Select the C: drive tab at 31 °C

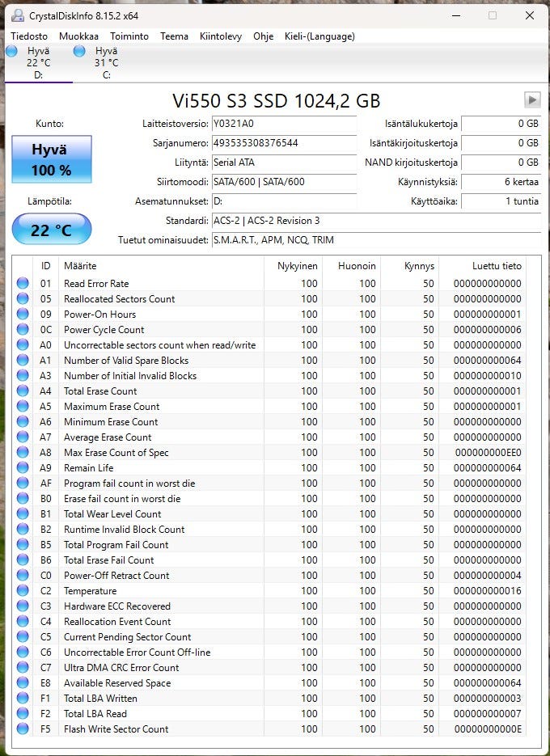pyautogui.click(x=107, y=63)
